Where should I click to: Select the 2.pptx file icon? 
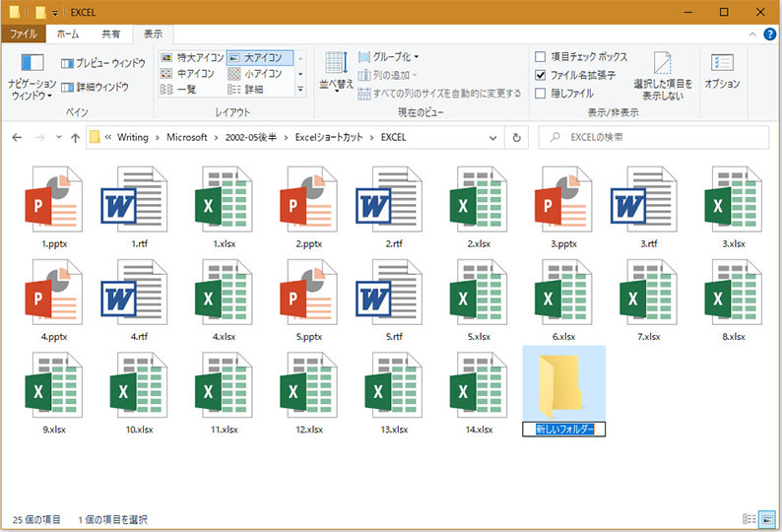tap(308, 199)
